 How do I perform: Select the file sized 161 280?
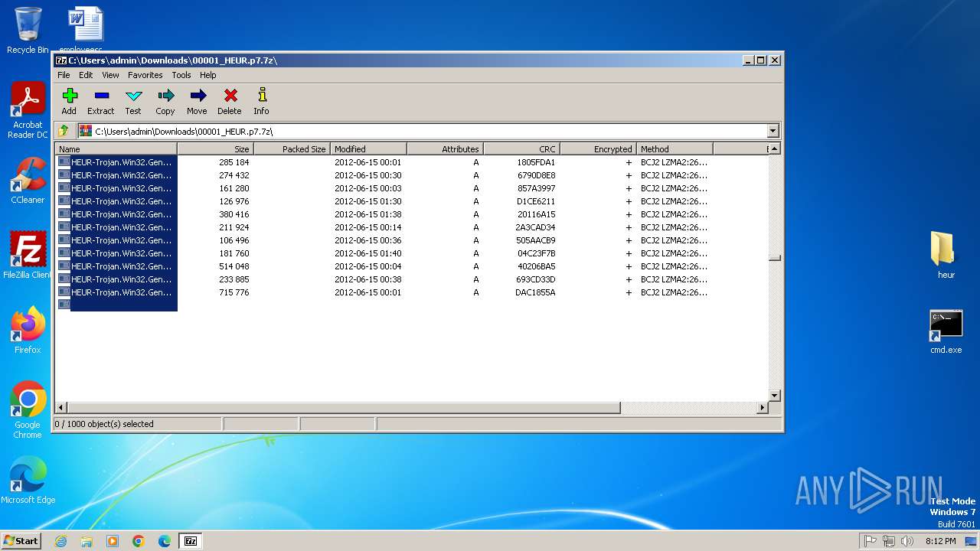(x=412, y=188)
